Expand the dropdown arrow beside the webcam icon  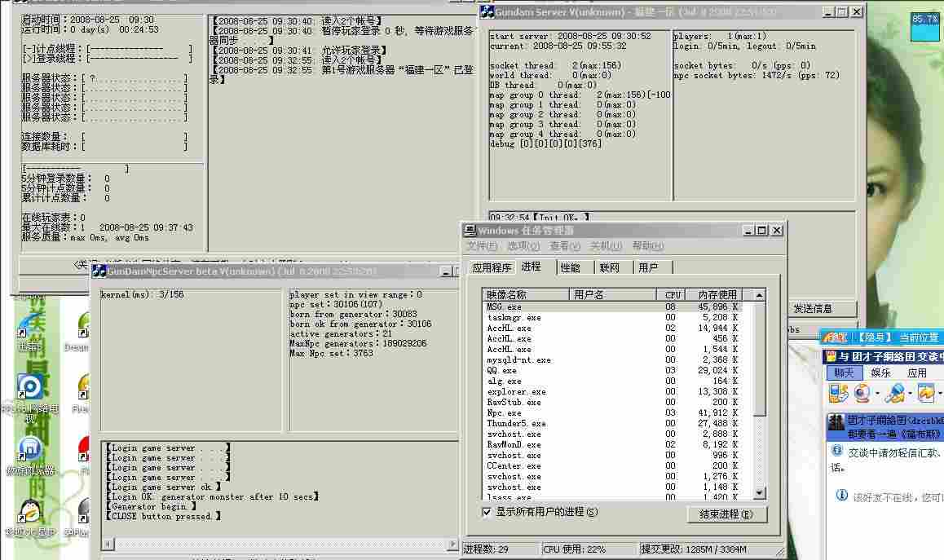point(877,395)
